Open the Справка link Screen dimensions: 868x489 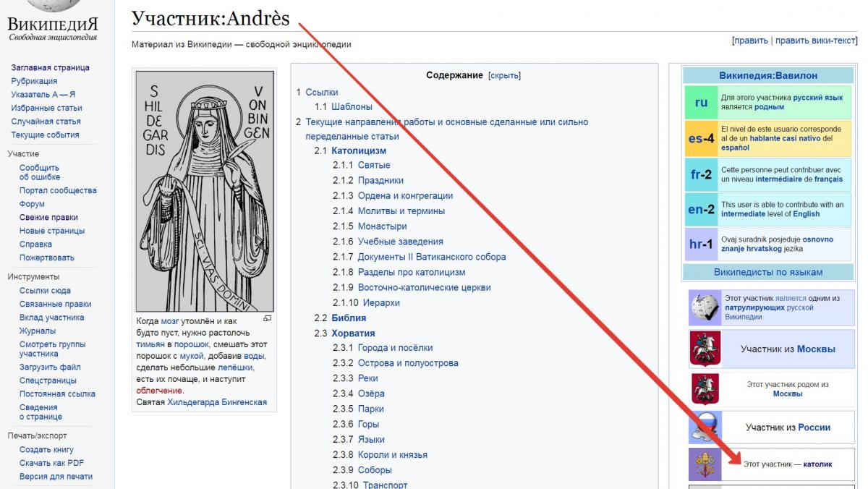(x=35, y=244)
